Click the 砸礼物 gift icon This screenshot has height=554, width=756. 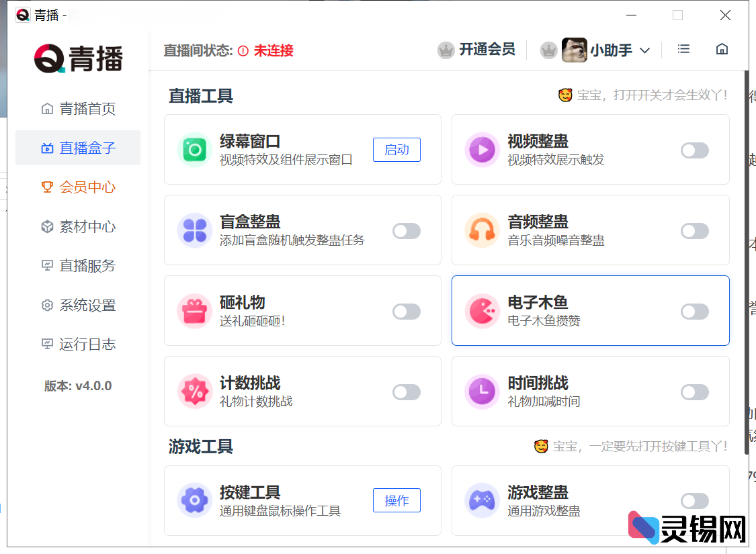(x=194, y=310)
